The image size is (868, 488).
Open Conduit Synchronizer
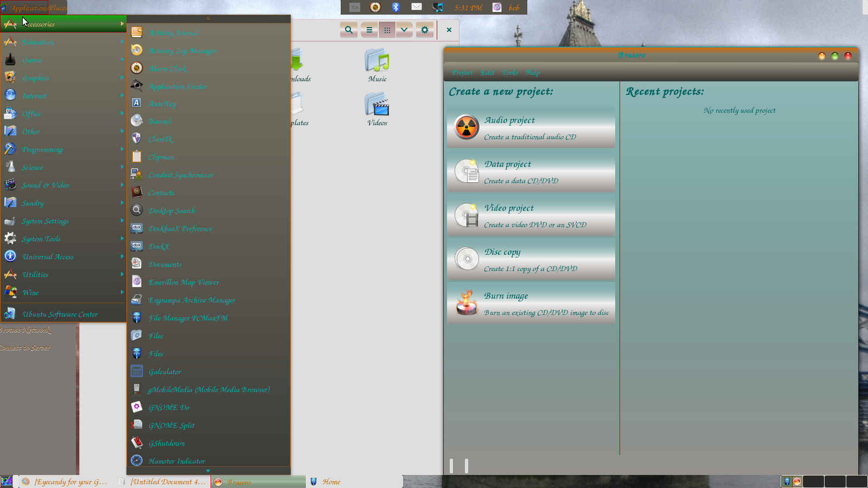tap(208, 175)
